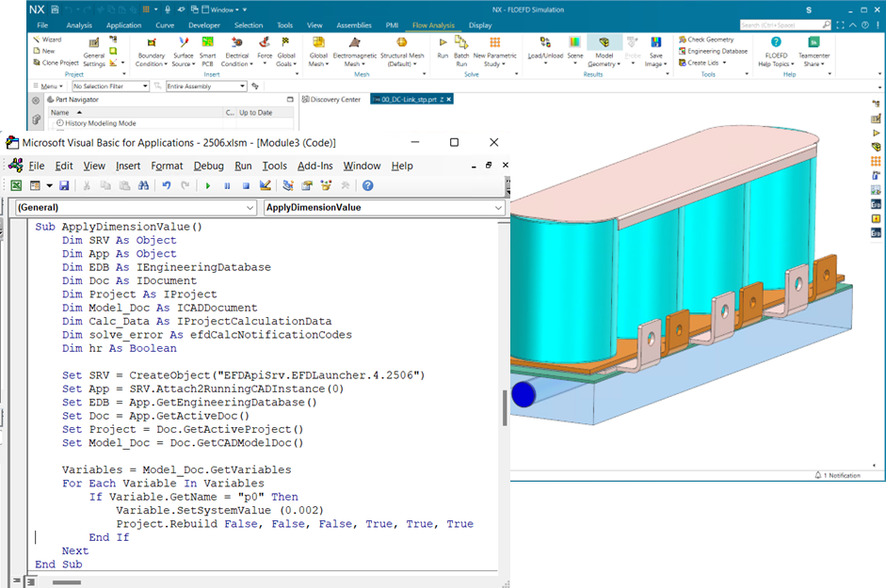This screenshot has width=886, height=588.
Task: Click VBA Help question mark icon
Action: coord(368,185)
